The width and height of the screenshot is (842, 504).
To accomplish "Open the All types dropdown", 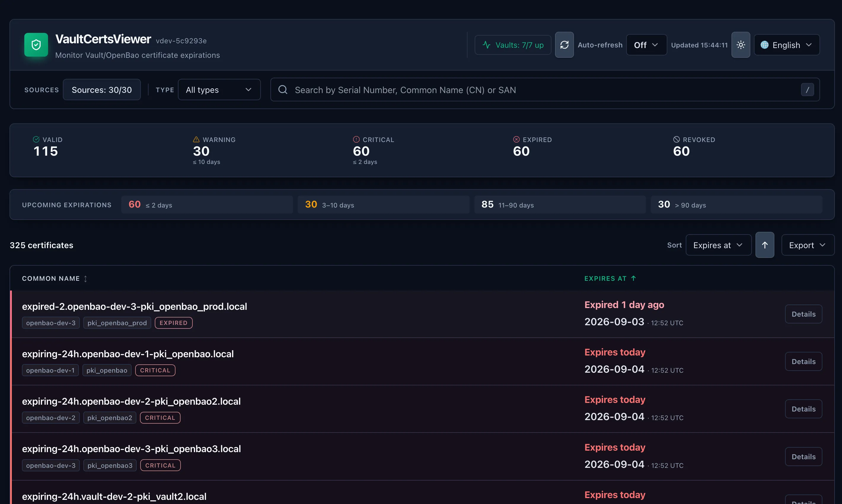I will (219, 90).
